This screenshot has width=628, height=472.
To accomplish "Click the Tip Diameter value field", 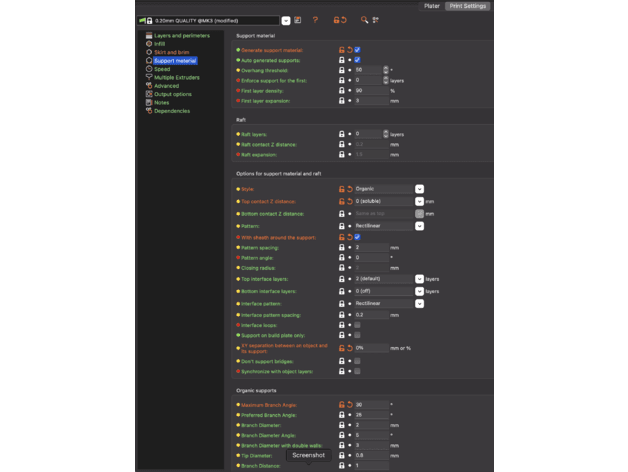I will click(x=371, y=455).
